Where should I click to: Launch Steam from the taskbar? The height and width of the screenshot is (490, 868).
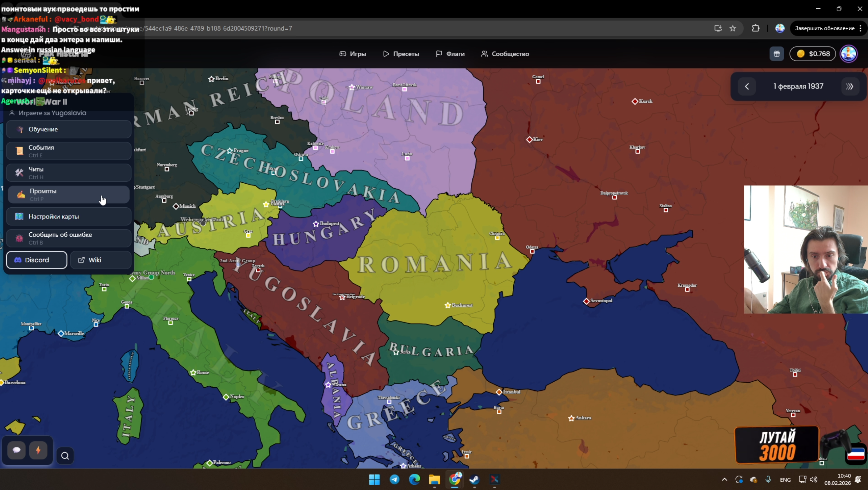coord(474,479)
